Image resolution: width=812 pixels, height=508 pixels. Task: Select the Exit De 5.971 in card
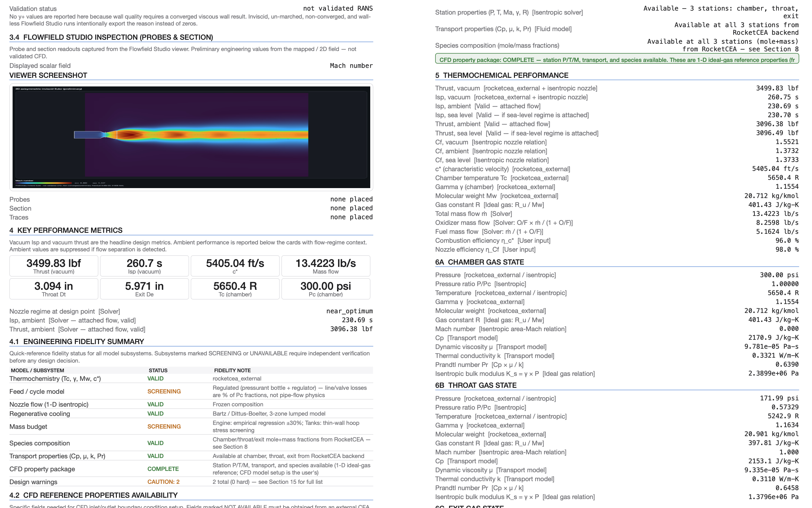coord(144,288)
